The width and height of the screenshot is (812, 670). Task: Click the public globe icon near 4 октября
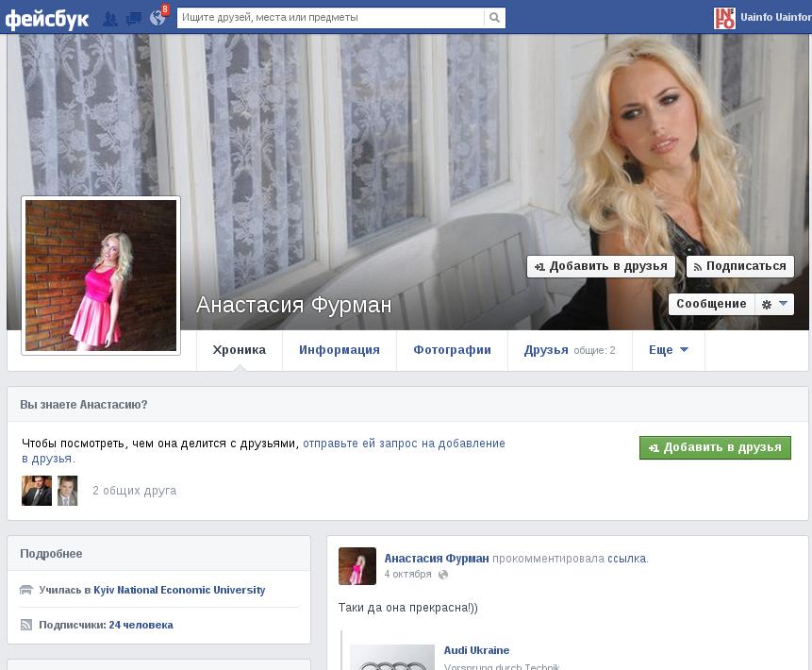[x=443, y=575]
